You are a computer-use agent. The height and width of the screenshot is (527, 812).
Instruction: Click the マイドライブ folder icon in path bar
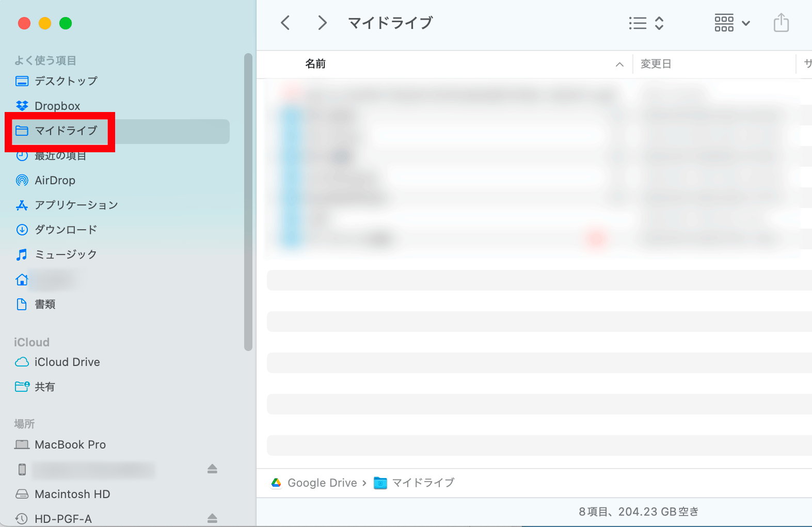click(x=380, y=483)
